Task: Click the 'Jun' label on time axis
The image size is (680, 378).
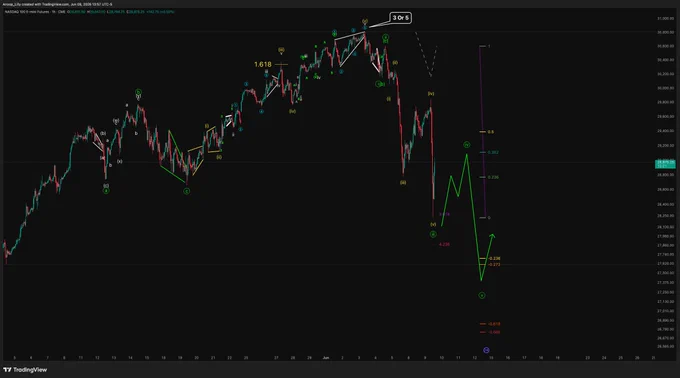Action: [326, 358]
